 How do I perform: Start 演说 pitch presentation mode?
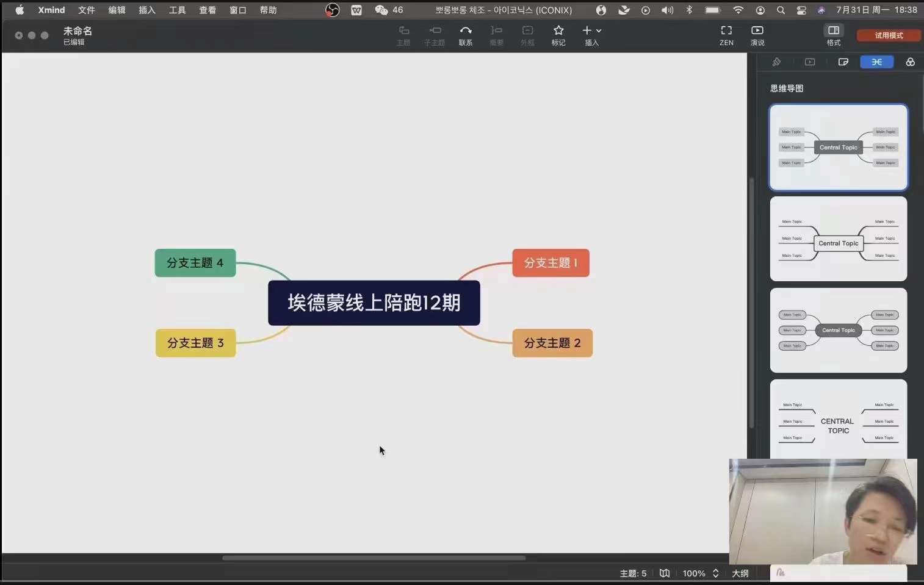(757, 35)
